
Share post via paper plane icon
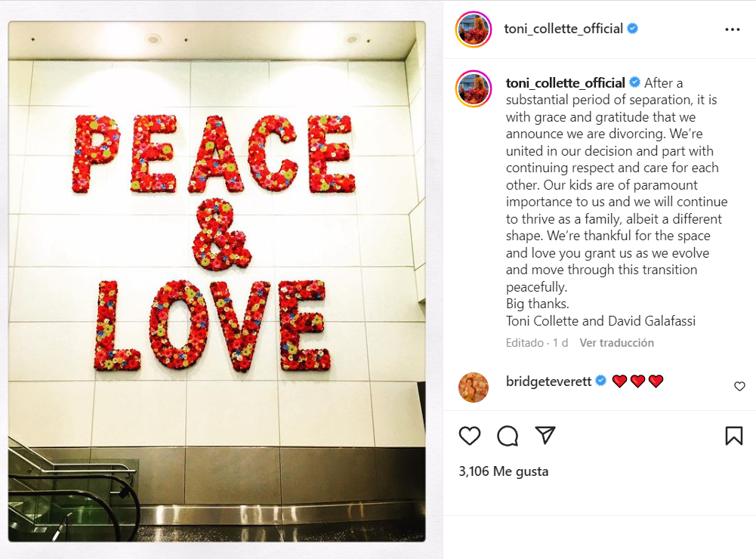pos(545,435)
